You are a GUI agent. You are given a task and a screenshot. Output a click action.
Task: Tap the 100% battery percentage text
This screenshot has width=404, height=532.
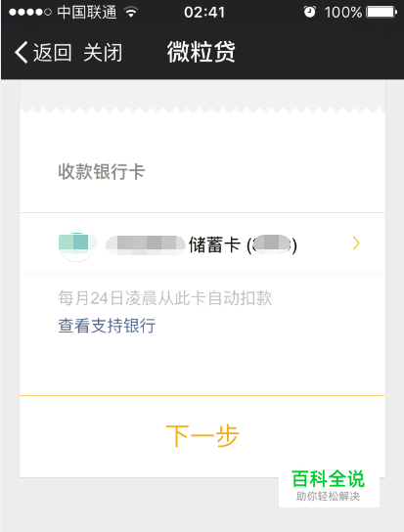pos(343,13)
